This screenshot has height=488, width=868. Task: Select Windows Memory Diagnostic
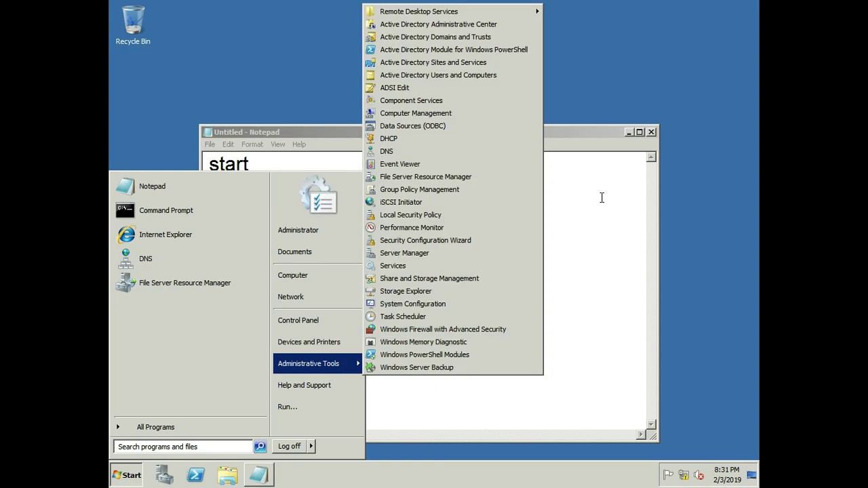coord(453,342)
